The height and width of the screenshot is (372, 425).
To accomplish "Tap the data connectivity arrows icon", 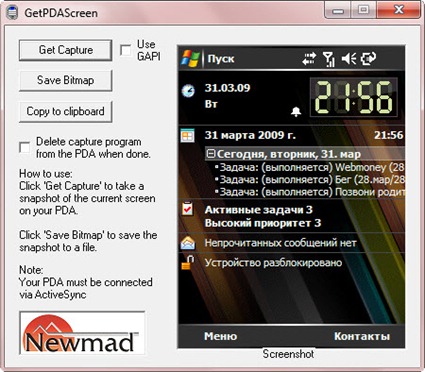I will click(x=309, y=59).
